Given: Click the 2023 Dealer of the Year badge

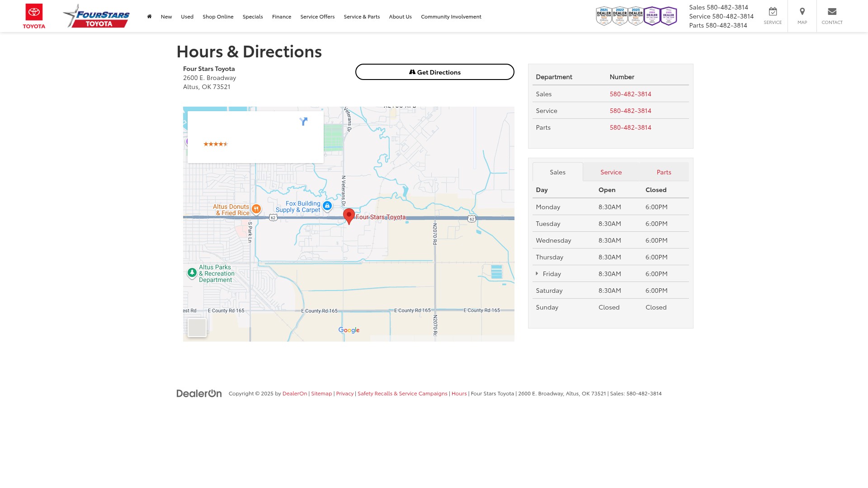Looking at the screenshot, I should pyautogui.click(x=635, y=16).
